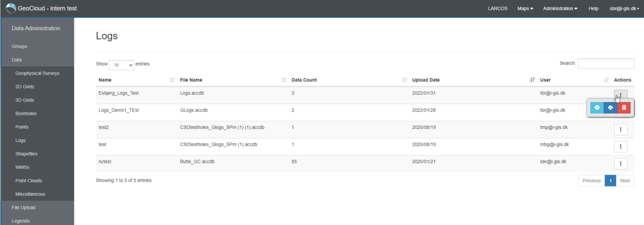This screenshot has width=644, height=225.
Task: Click the nytest name cell
Action: pyautogui.click(x=105, y=162)
